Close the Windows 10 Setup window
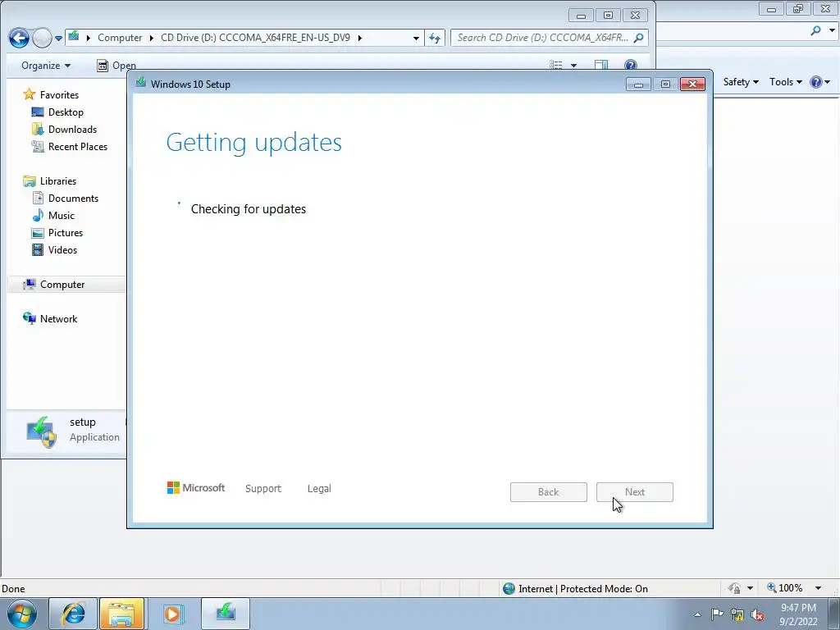 (692, 84)
